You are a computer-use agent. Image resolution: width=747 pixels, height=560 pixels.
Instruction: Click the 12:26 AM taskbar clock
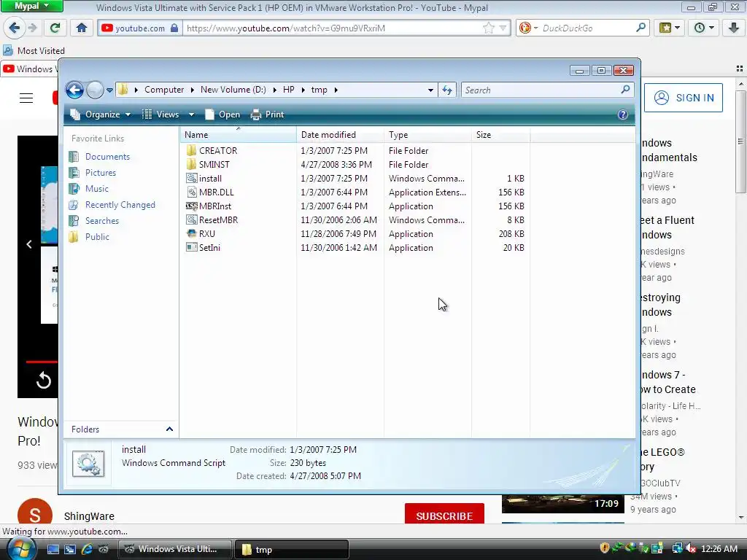pos(719,549)
